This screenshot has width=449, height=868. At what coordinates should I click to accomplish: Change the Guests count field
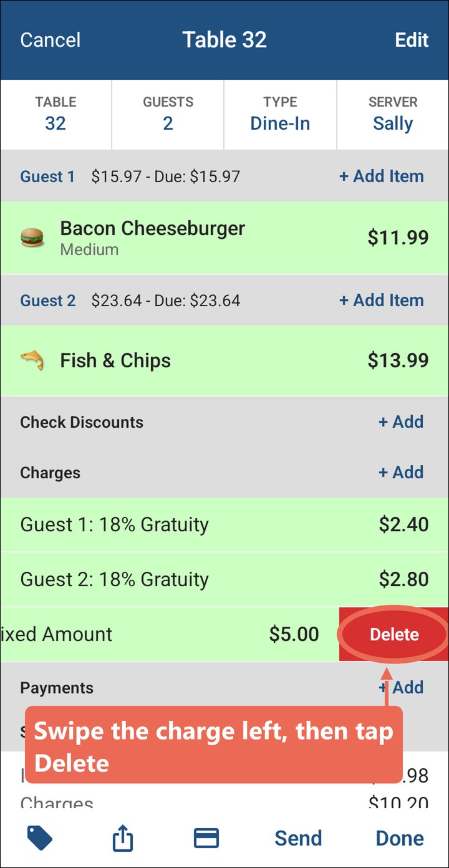pyautogui.click(x=168, y=114)
